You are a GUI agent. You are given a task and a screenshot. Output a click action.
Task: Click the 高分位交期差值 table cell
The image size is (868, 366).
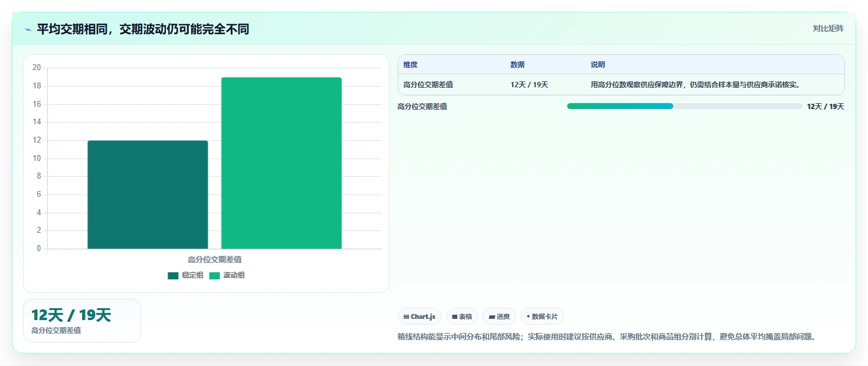click(428, 85)
